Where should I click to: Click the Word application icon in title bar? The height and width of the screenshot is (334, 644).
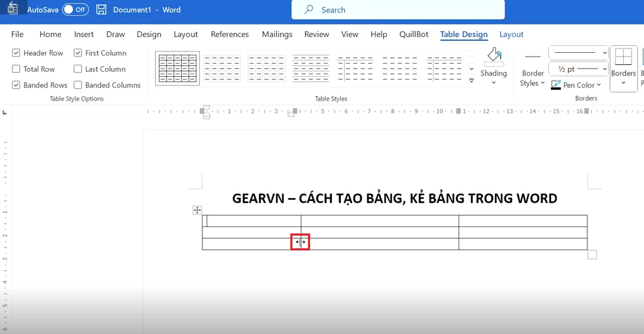point(13,8)
